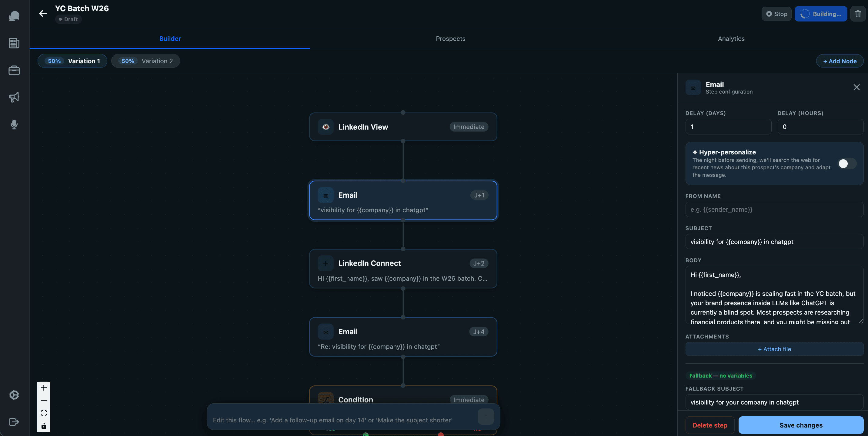Click the logout icon at sidebar bottom
The height and width of the screenshot is (436, 868).
pos(14,421)
